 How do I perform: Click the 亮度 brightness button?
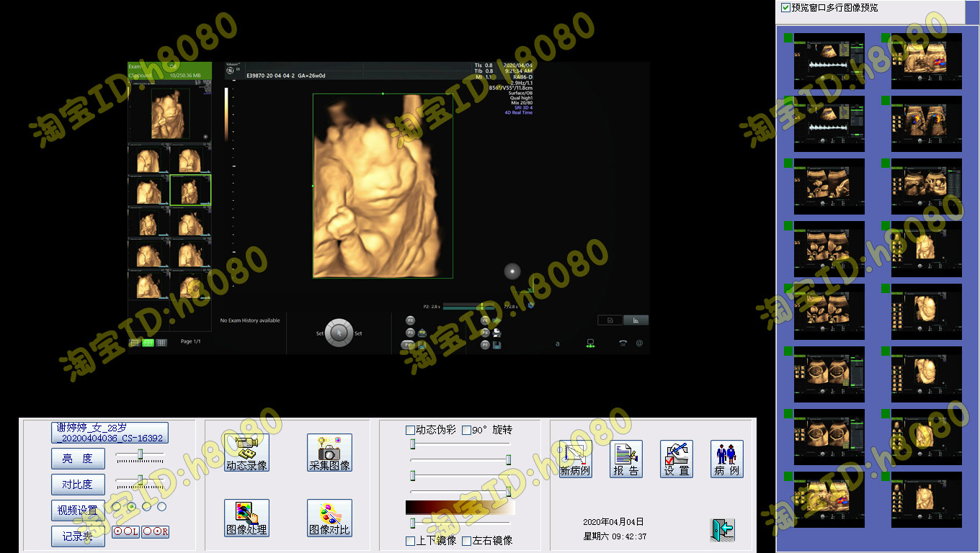pyautogui.click(x=78, y=459)
